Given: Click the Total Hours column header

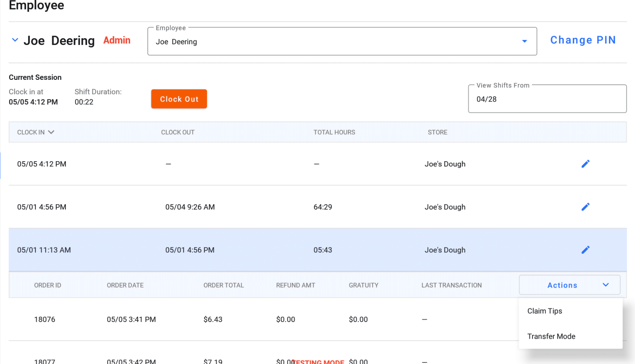Looking at the screenshot, I should pyautogui.click(x=334, y=132).
